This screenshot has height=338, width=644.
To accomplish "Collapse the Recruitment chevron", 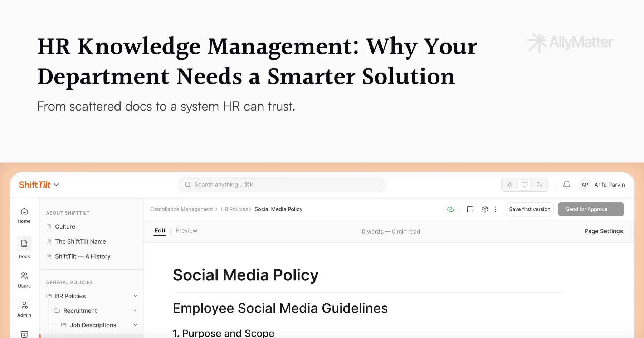I will pyautogui.click(x=135, y=310).
